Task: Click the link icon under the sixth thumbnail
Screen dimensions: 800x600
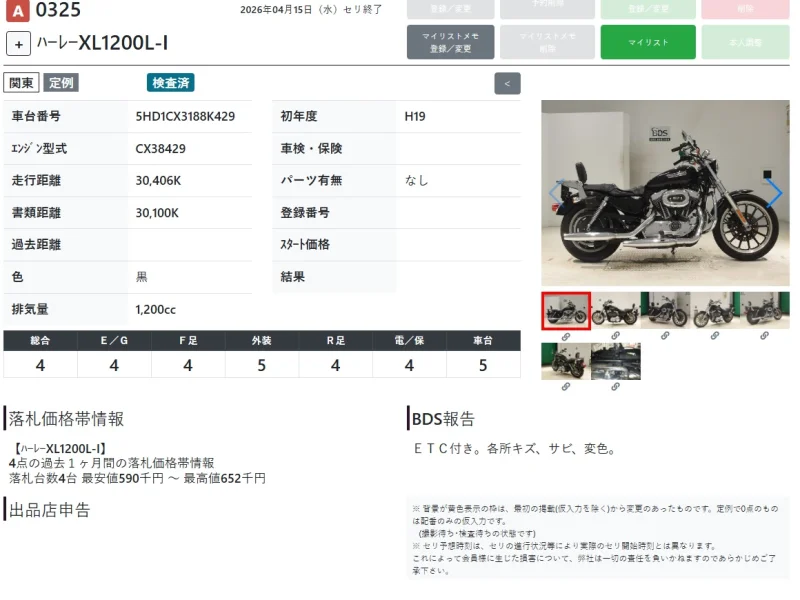Action: pyautogui.click(x=566, y=387)
